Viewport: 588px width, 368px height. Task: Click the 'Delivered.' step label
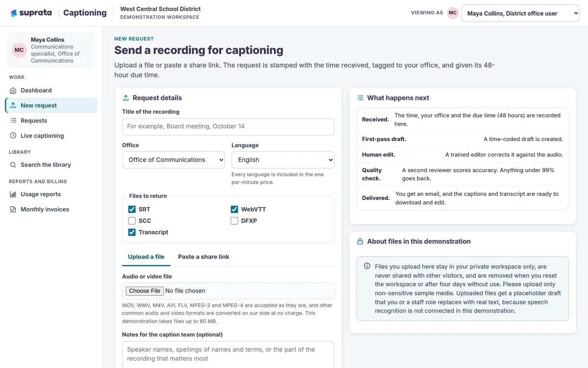pyautogui.click(x=376, y=198)
